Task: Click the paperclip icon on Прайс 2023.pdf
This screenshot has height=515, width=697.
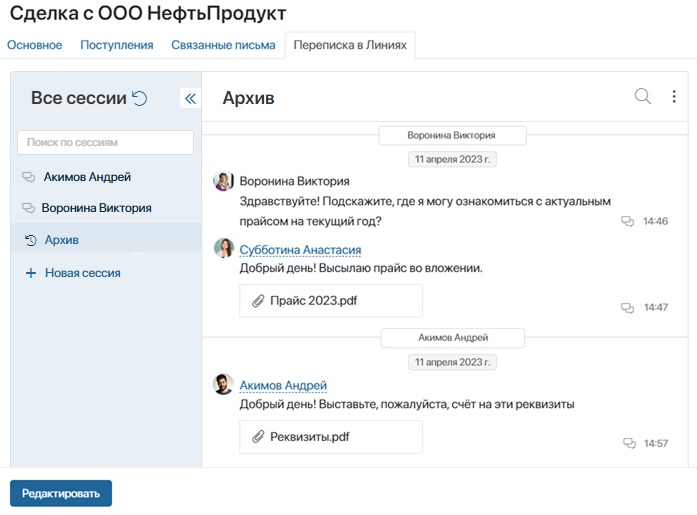Action: pos(258,301)
